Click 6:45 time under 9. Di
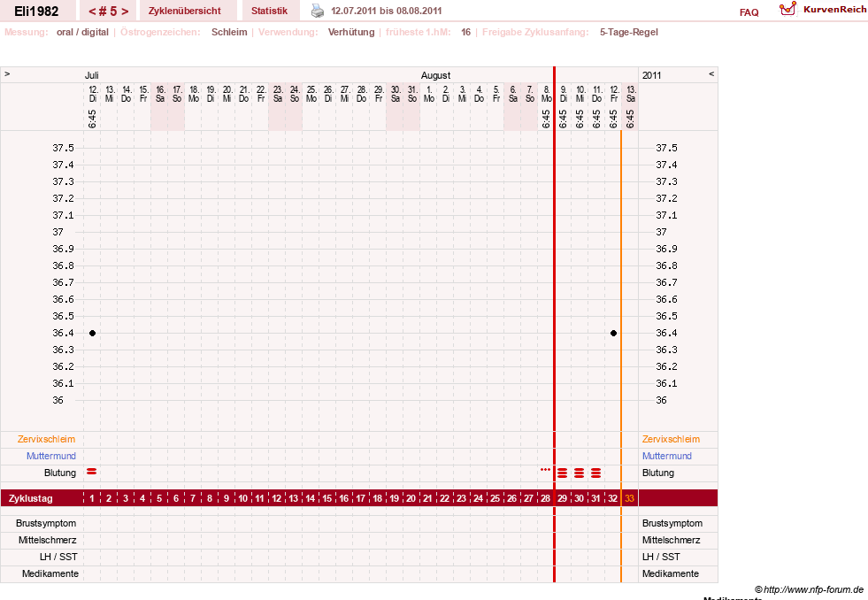The width and height of the screenshot is (868, 600). click(x=563, y=119)
